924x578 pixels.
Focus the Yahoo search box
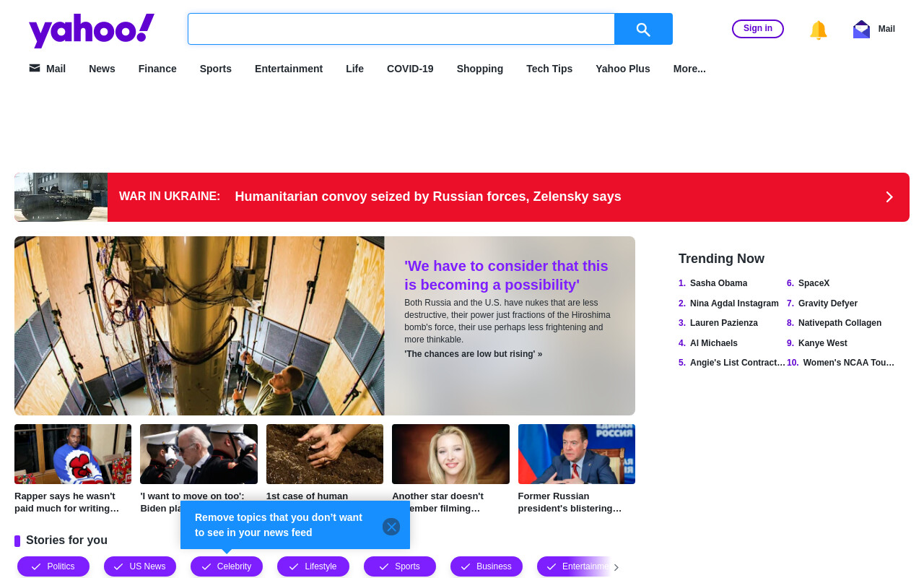click(x=401, y=29)
